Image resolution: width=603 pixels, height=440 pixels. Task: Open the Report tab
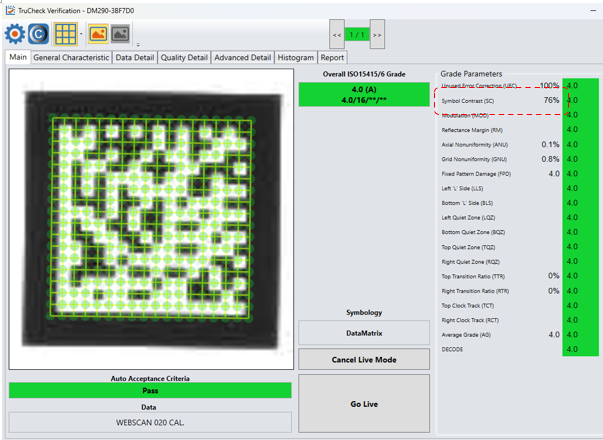tap(332, 58)
